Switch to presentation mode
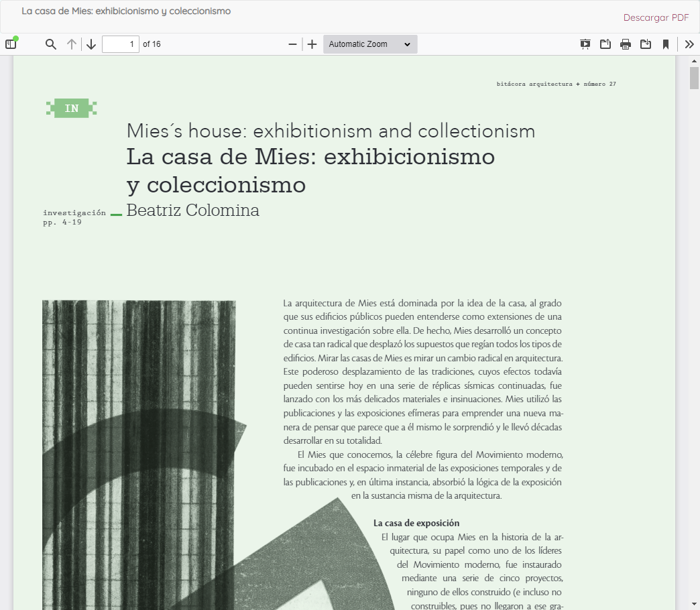Screen dimensions: 700x610 coord(585,44)
